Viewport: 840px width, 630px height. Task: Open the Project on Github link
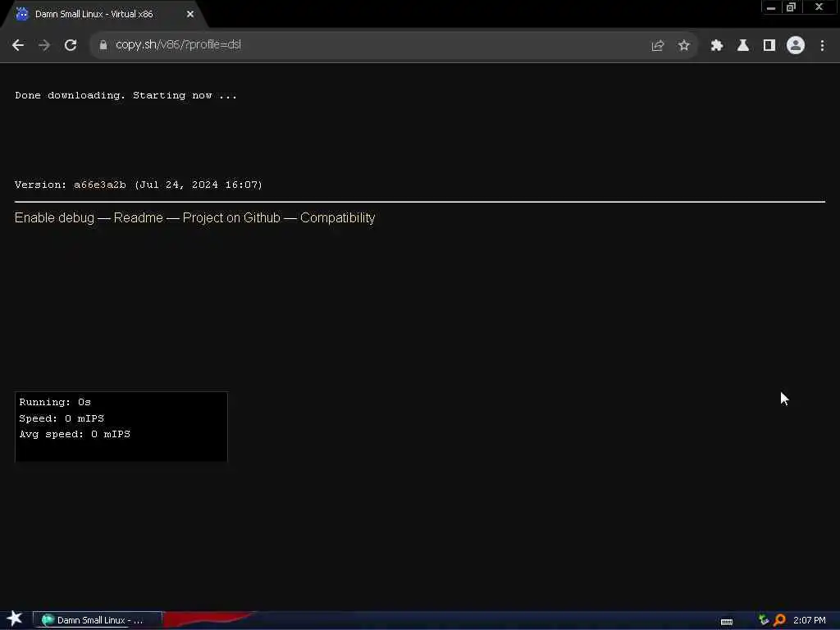click(231, 217)
